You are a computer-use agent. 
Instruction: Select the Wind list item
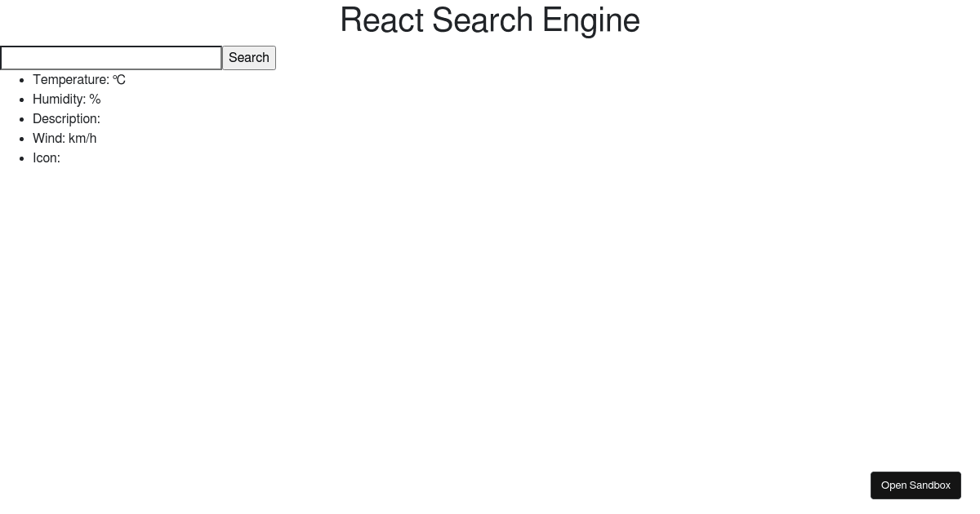pyautogui.click(x=64, y=138)
